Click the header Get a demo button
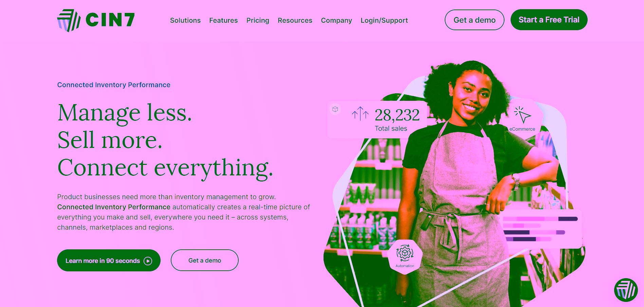This screenshot has height=307, width=644. tap(475, 20)
